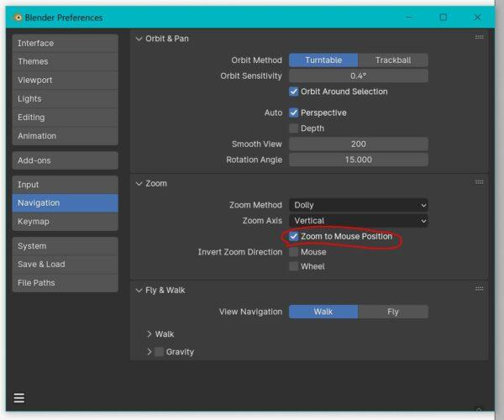Viewport: 504px width, 420px height.
Task: Expand the Gravity subpanel arrow
Action: pyautogui.click(x=150, y=352)
